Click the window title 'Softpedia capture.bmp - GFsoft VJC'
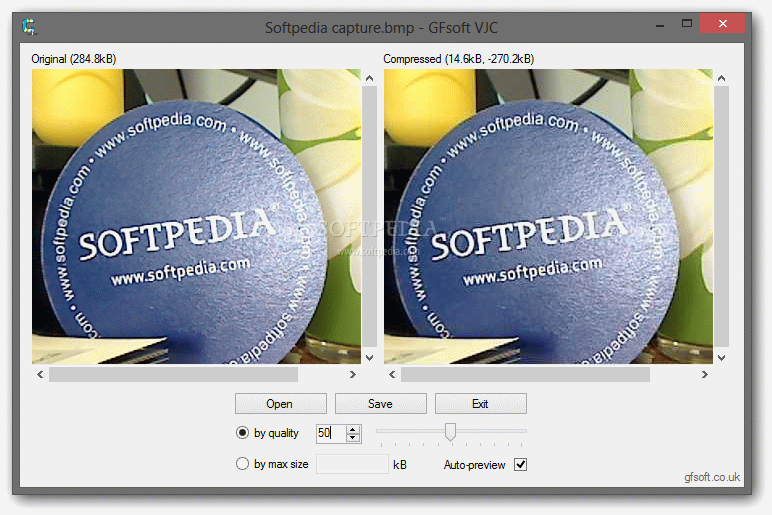This screenshot has width=772, height=515. [x=382, y=28]
